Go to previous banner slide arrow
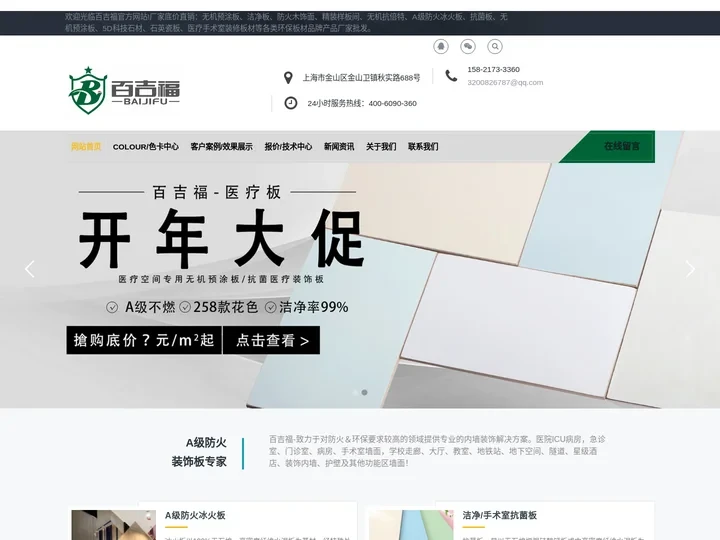Image resolution: width=720 pixels, height=540 pixels. click(x=30, y=269)
